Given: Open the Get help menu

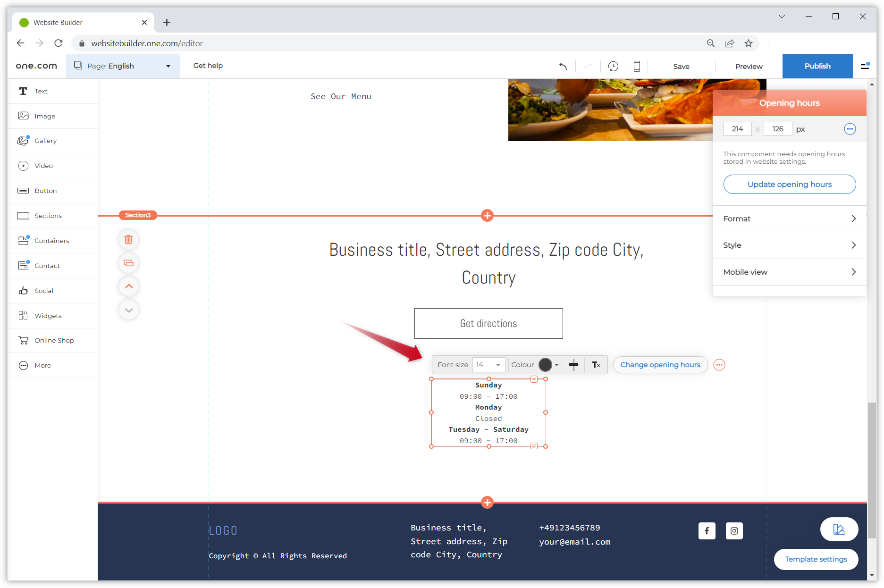Looking at the screenshot, I should coord(208,66).
